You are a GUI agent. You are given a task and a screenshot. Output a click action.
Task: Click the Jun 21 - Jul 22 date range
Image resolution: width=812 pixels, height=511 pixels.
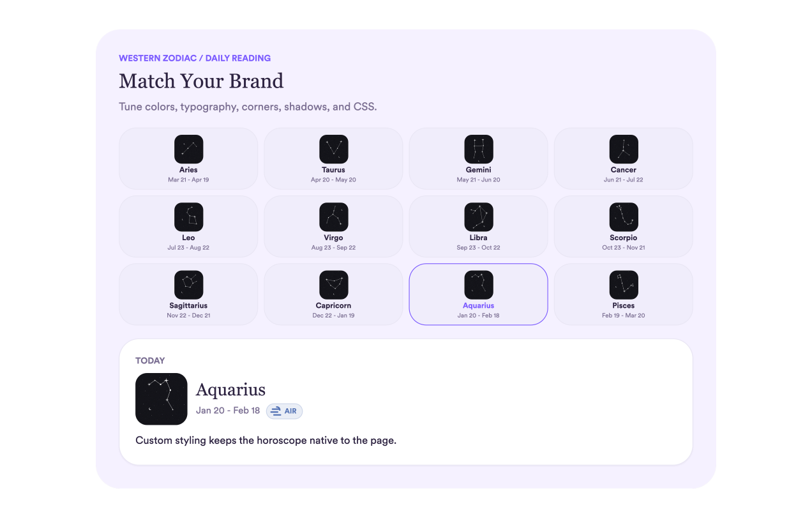(x=623, y=180)
